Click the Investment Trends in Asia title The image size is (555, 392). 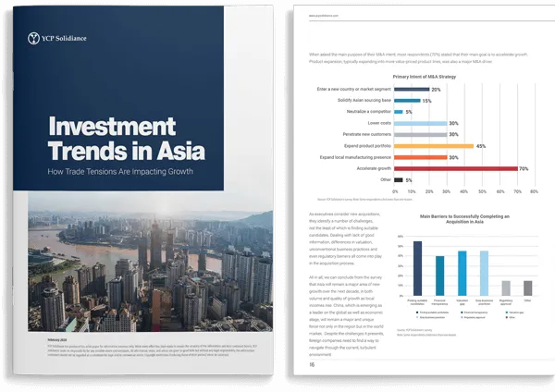(x=127, y=139)
